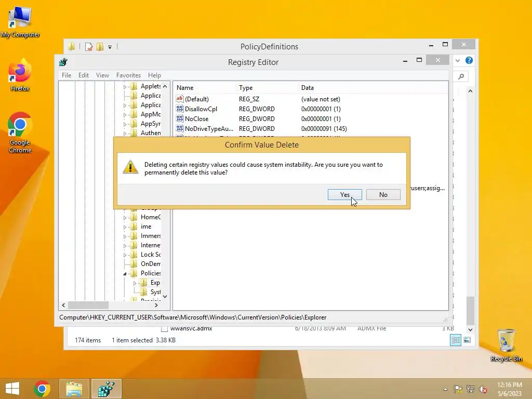Select the Exp folder icon under Policies

click(x=144, y=283)
